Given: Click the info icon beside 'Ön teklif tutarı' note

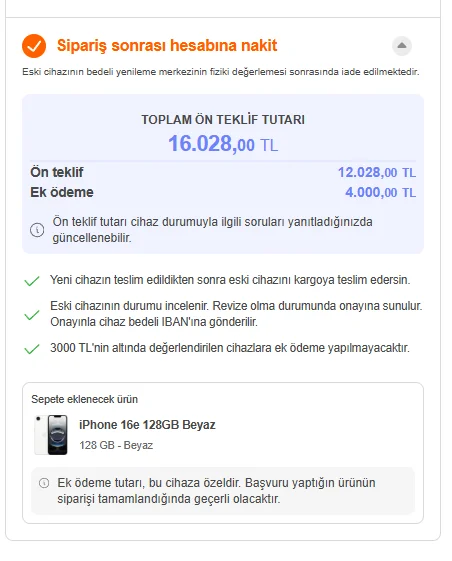Looking at the screenshot, I should pos(37,230).
